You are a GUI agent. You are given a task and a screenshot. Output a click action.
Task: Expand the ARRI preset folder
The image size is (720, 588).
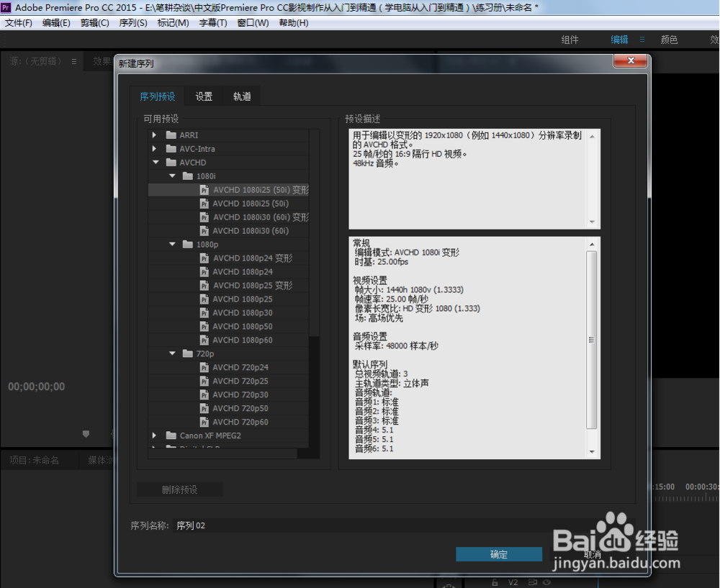coord(154,135)
